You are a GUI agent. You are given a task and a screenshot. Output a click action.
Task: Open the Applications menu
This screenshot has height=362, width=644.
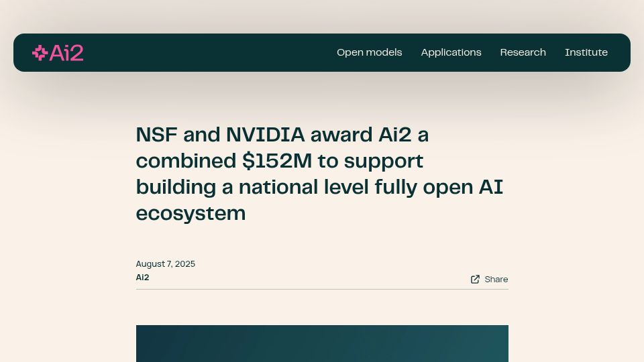[x=451, y=52]
